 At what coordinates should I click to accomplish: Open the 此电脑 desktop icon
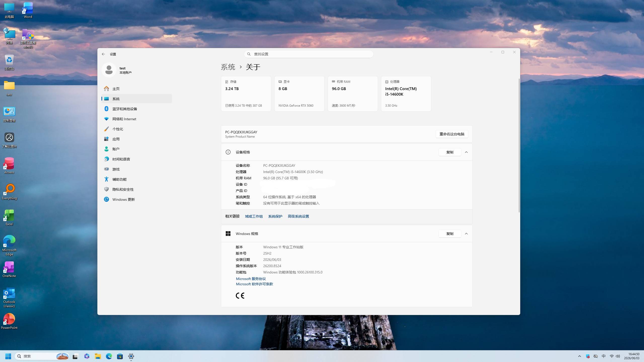9,11
